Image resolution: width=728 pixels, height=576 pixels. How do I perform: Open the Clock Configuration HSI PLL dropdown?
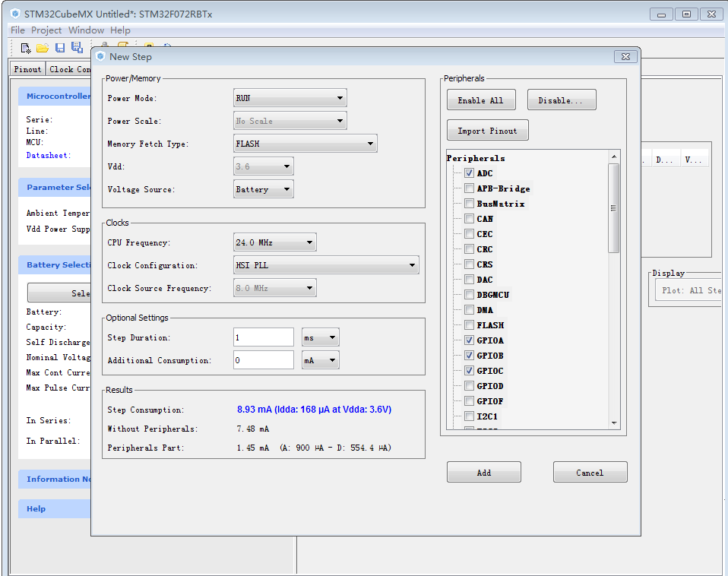326,265
